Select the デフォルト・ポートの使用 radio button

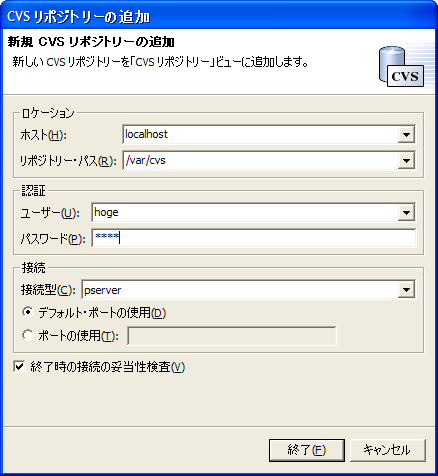(x=28, y=312)
